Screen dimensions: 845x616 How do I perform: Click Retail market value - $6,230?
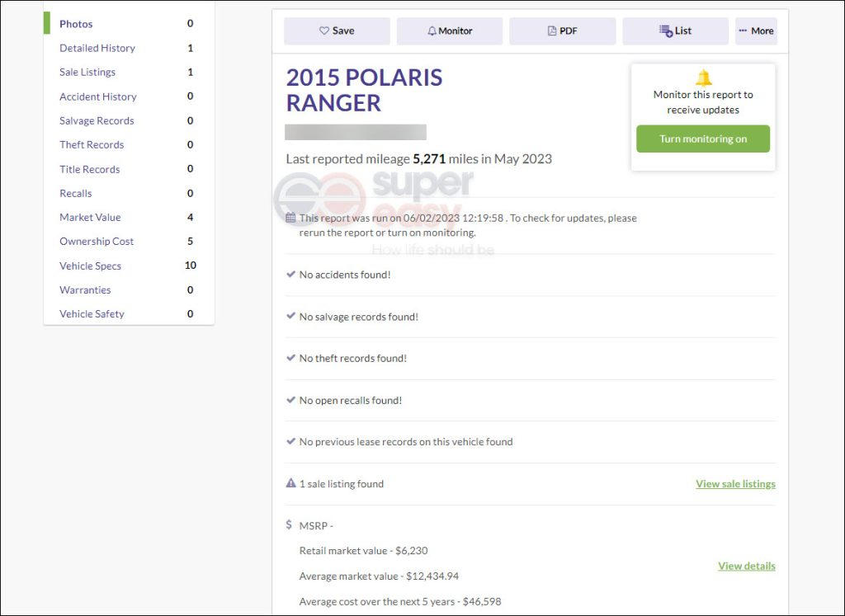pos(363,550)
